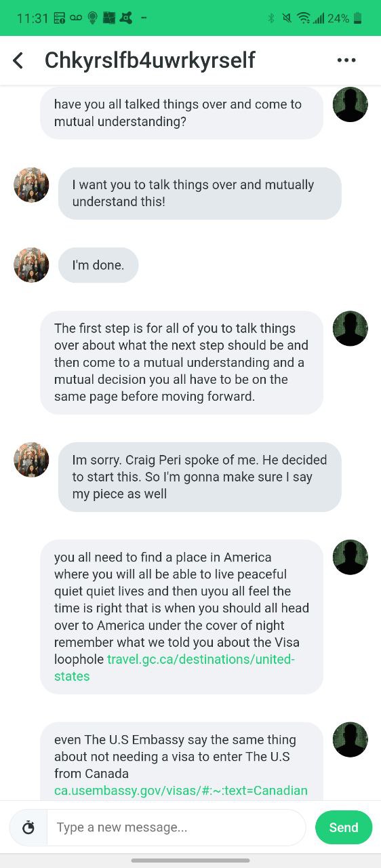381x868 pixels.
Task: Tap the muted sound status icon
Action: pos(287,18)
